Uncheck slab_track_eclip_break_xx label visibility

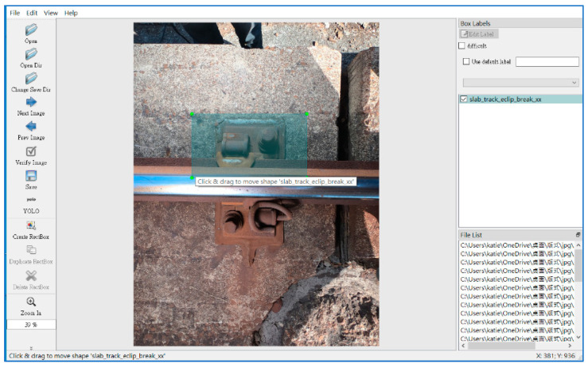click(464, 100)
